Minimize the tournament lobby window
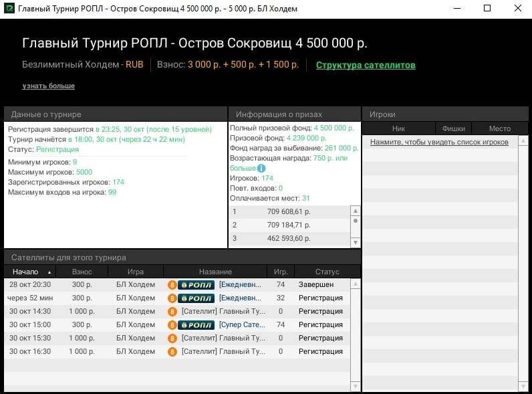 (x=457, y=8)
